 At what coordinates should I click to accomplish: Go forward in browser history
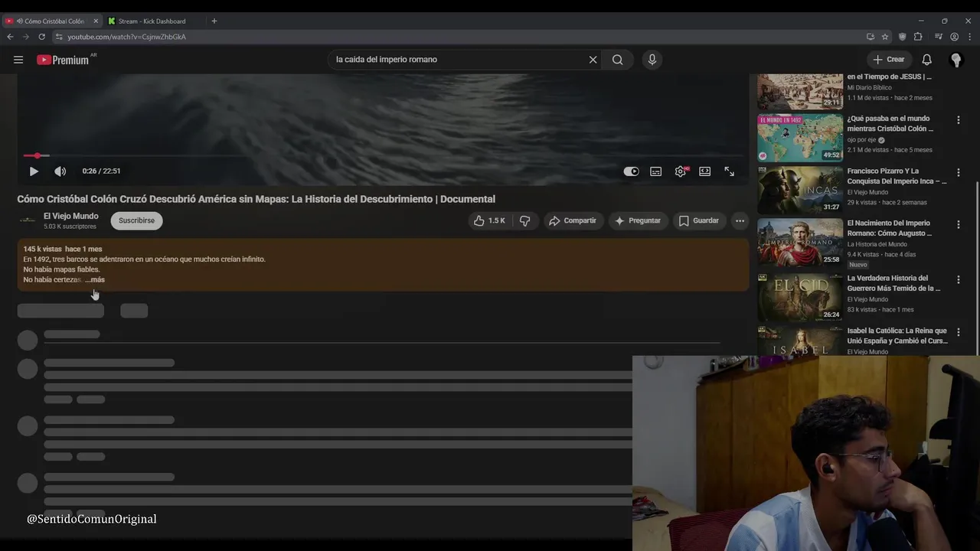pyautogui.click(x=25, y=37)
